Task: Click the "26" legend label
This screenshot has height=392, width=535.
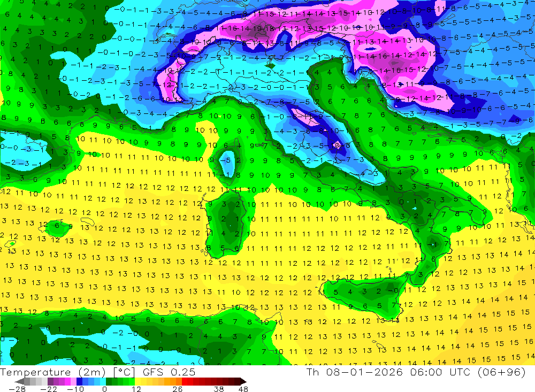Action: (178, 389)
